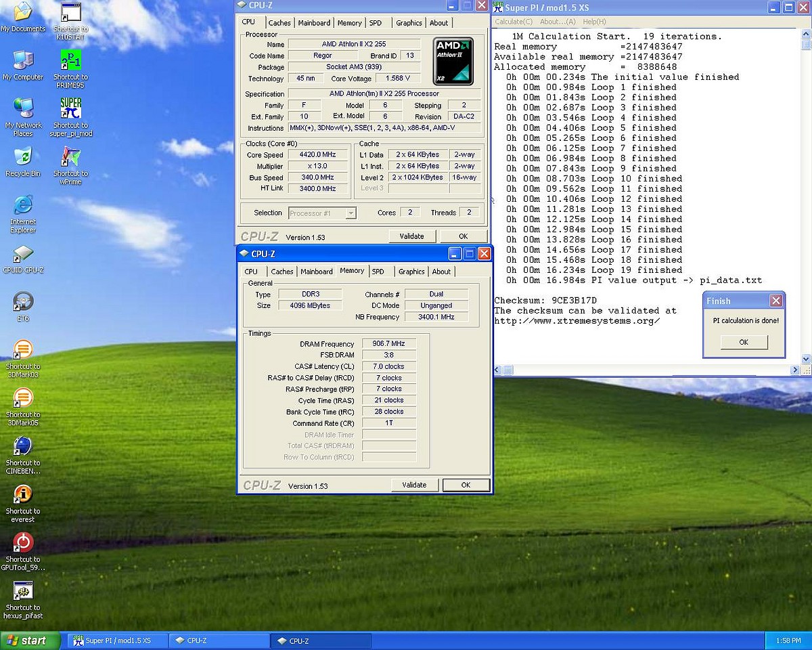Launch the everest shortcut icon
This screenshot has height=650, width=812.
point(23,494)
